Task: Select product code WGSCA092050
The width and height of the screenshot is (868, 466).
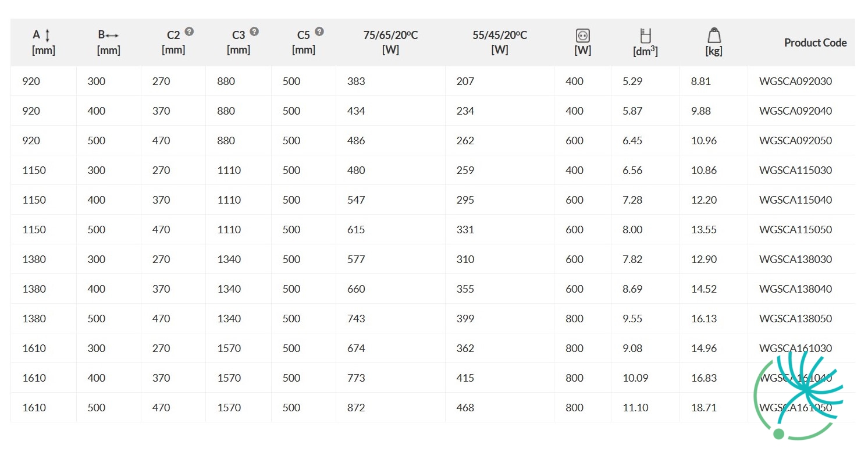Action: click(795, 141)
